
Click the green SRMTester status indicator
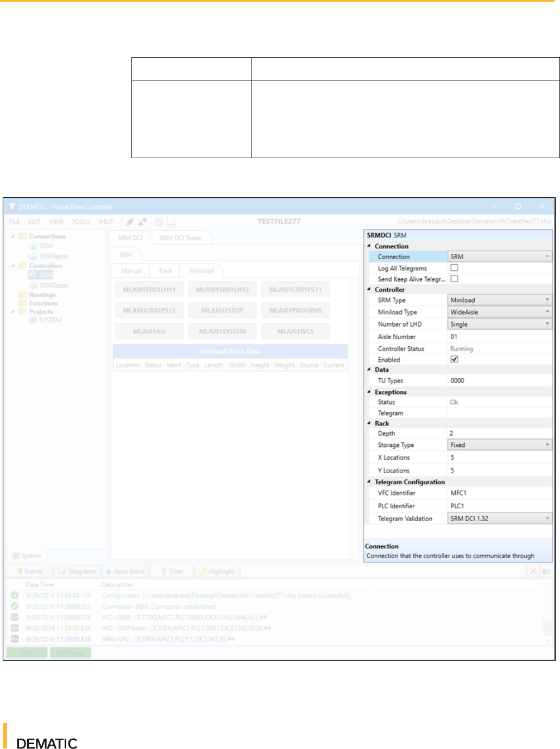71,653
